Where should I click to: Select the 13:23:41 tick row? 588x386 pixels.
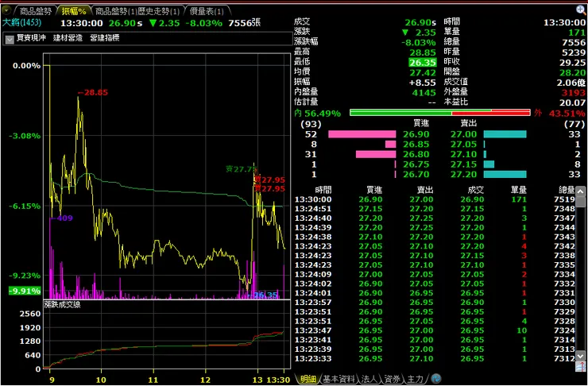pyautogui.click(x=435, y=340)
